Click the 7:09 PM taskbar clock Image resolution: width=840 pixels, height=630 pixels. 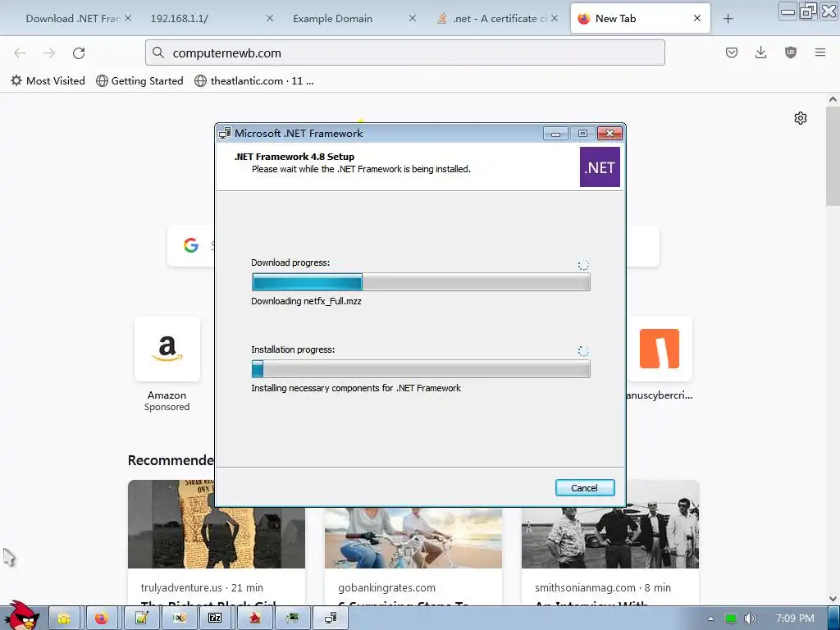point(795,619)
